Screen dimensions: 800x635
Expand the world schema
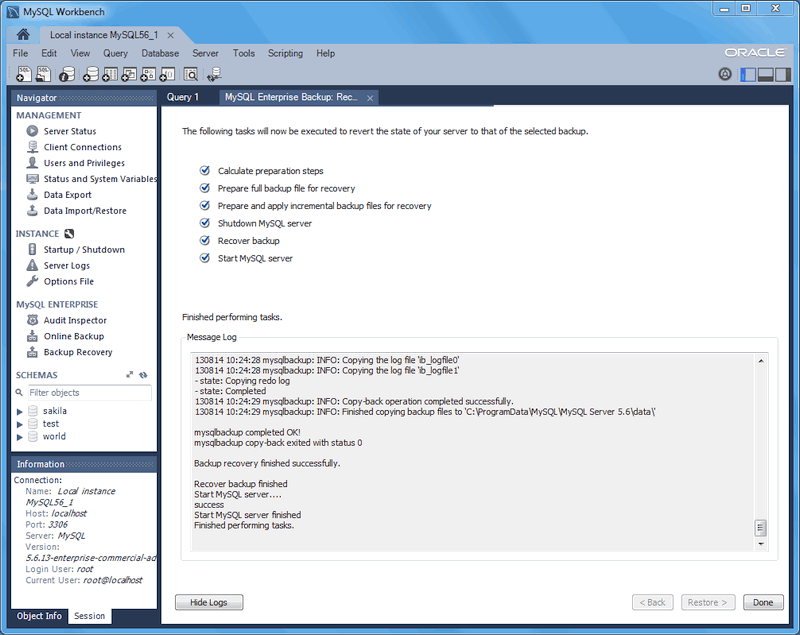[19, 437]
